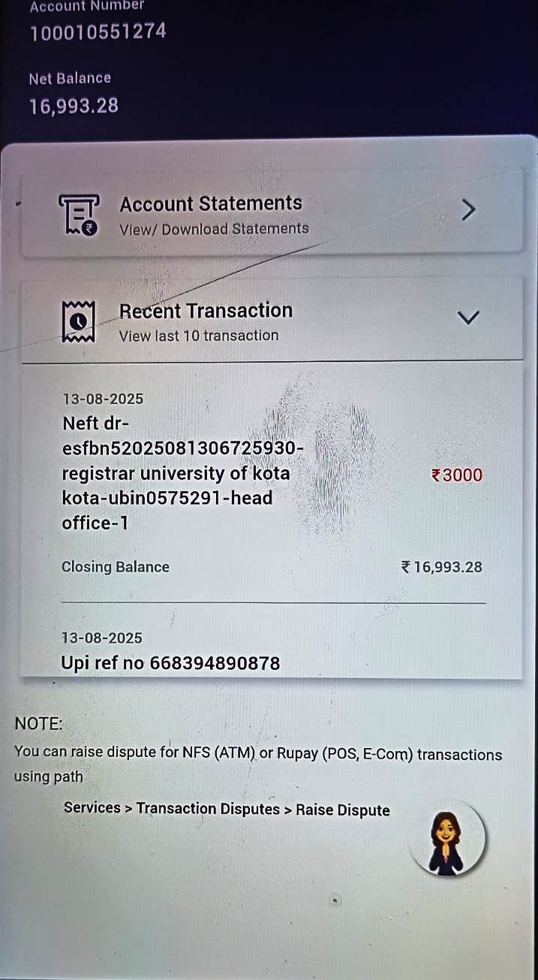Select the ₹16,993.28 closing balance value

pyautogui.click(x=442, y=567)
